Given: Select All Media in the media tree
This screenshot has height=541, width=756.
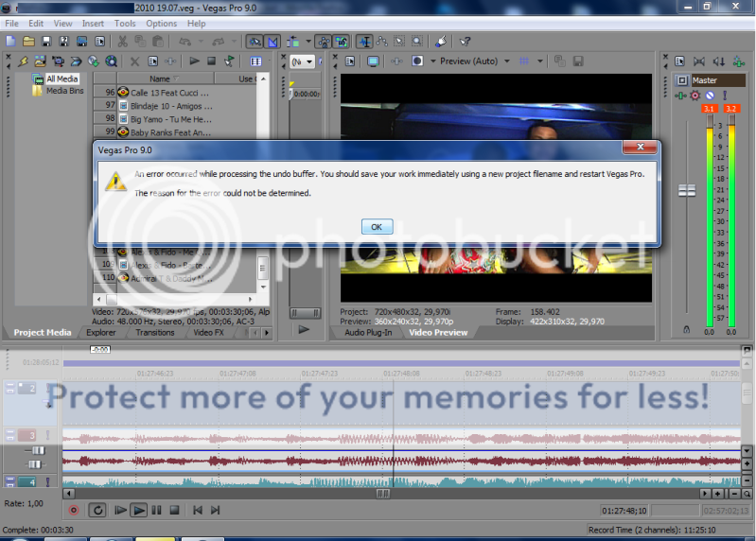Looking at the screenshot, I should click(x=62, y=79).
